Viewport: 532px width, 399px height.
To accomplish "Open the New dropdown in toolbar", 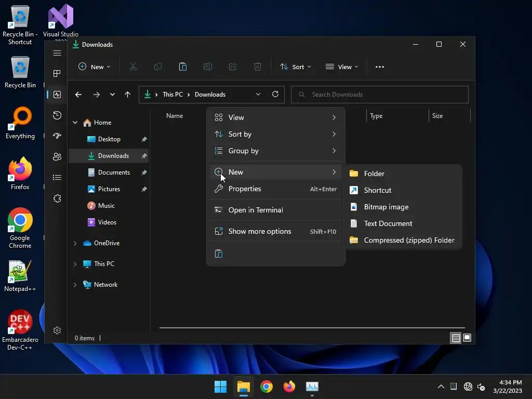I will (95, 67).
